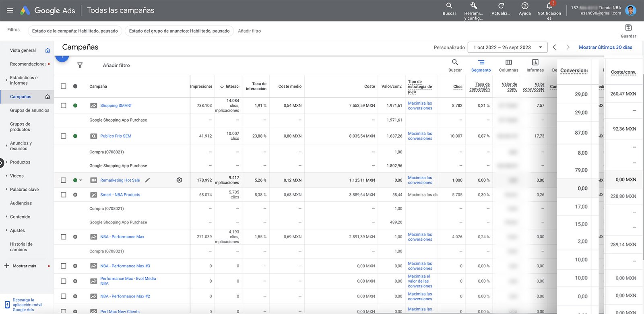Click the mobile app download phone icon
The image size is (644, 314).
pos(7,305)
